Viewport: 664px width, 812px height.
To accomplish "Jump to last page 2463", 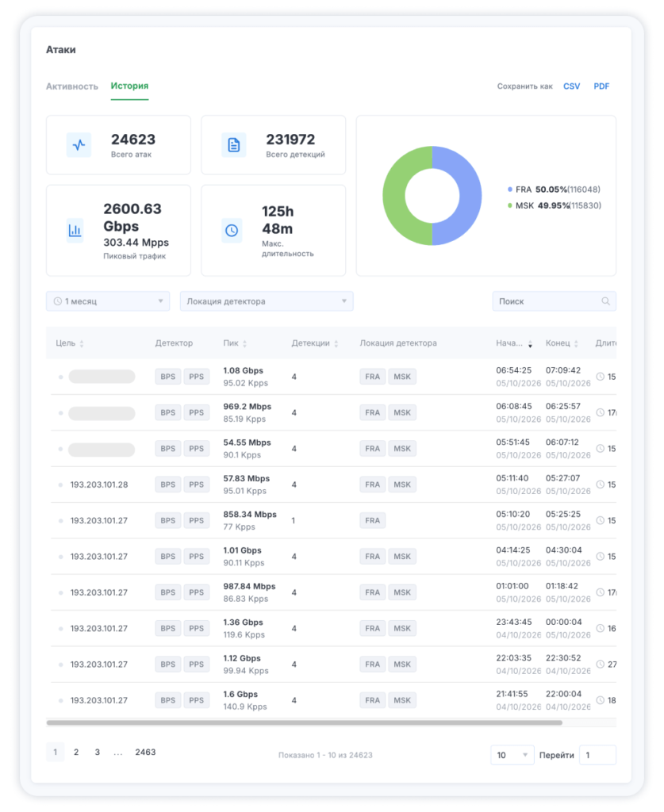I will tap(145, 752).
